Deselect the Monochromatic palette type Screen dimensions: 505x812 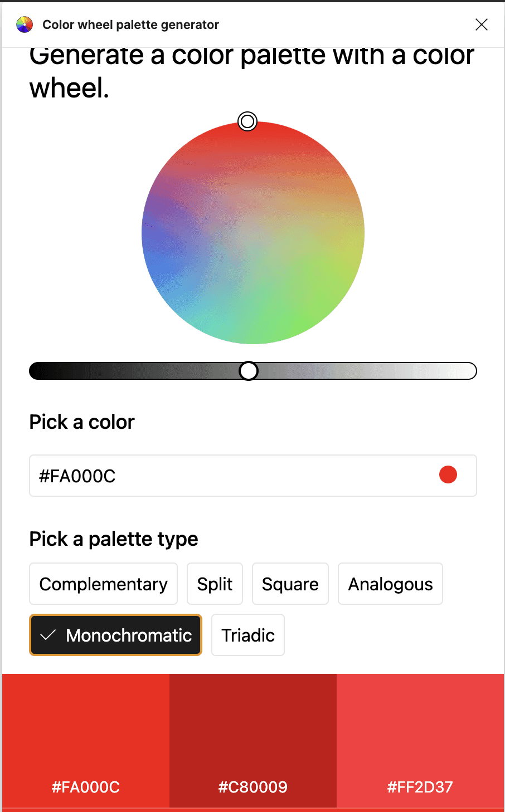pyautogui.click(x=115, y=634)
